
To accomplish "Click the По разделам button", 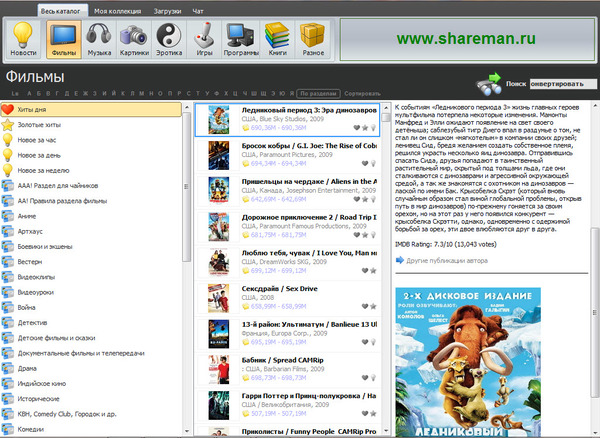I will coord(318,93).
